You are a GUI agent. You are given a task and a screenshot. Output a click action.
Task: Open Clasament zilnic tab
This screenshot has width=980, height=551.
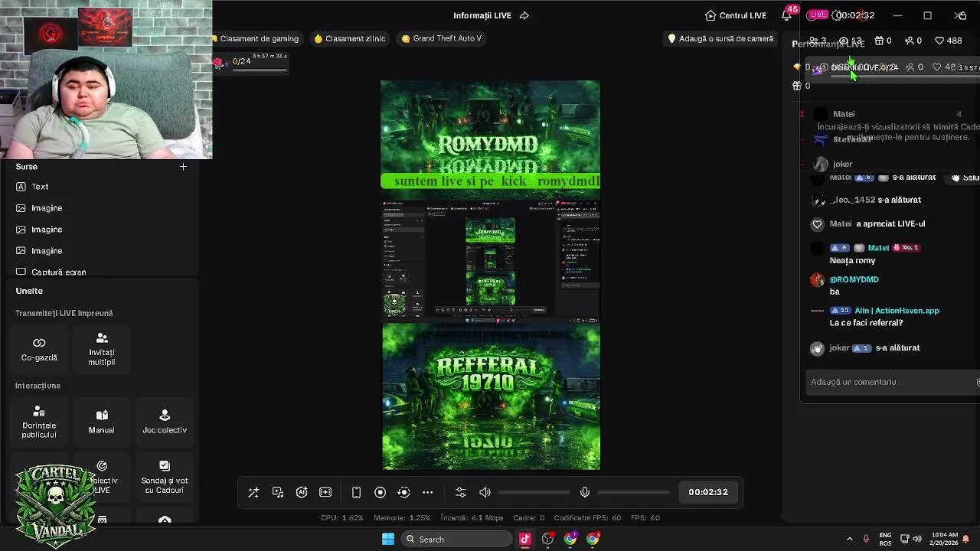coord(349,38)
